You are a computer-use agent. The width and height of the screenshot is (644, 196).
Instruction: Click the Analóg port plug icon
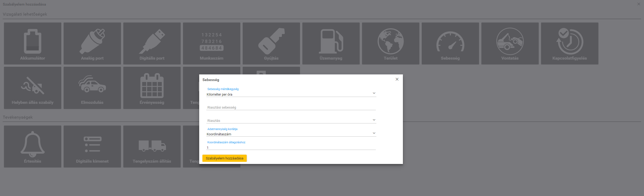[x=92, y=41]
